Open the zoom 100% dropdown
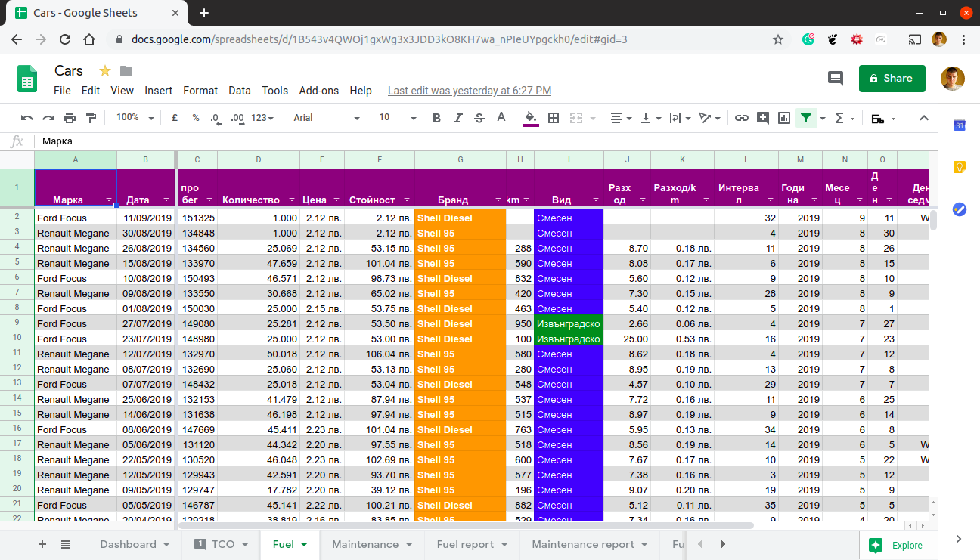Screen dimensions: 980x560 pyautogui.click(x=135, y=118)
